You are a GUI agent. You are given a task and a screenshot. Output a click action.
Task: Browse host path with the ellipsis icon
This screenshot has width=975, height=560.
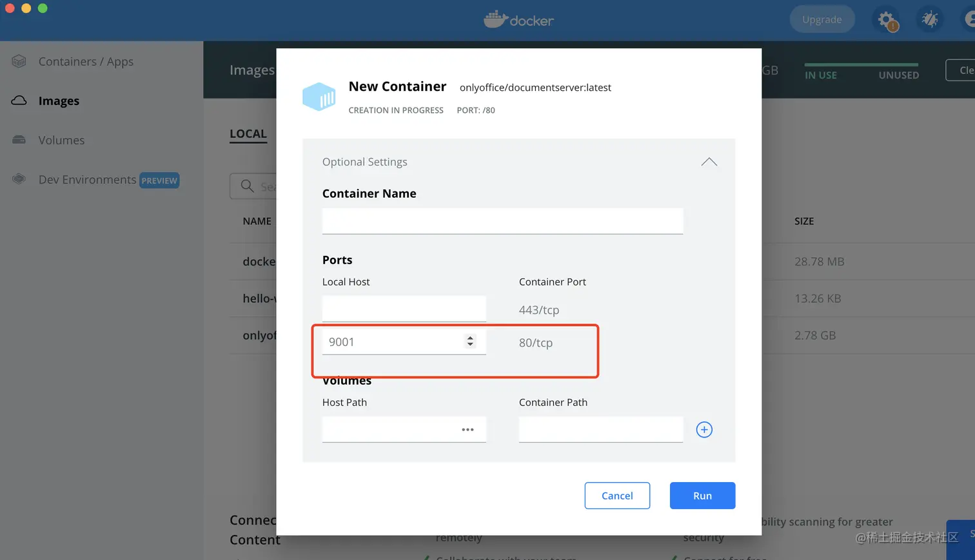[x=468, y=430]
